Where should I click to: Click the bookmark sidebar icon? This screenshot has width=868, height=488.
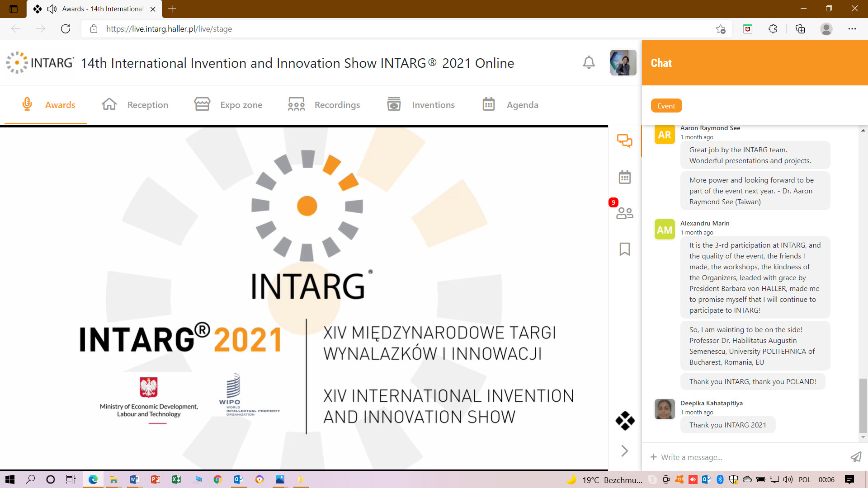coord(625,249)
